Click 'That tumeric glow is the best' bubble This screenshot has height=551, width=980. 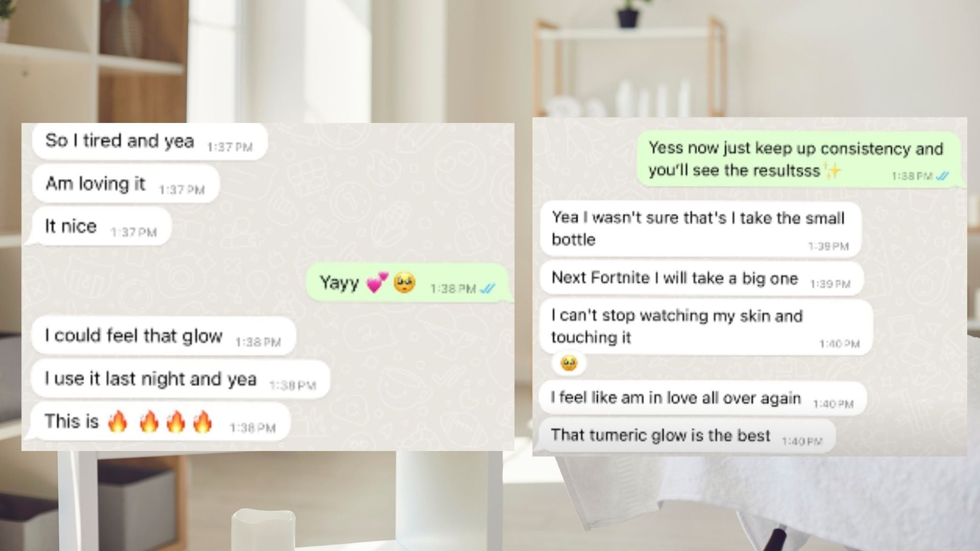click(687, 436)
